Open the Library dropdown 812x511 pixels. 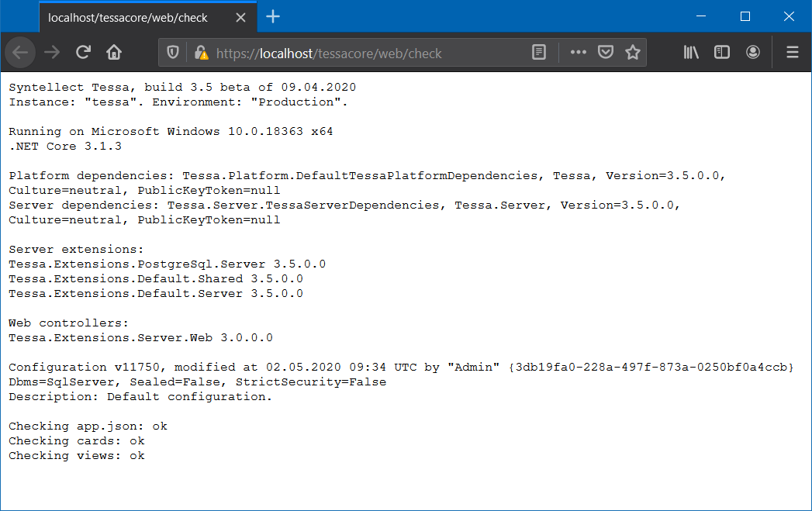pos(691,53)
